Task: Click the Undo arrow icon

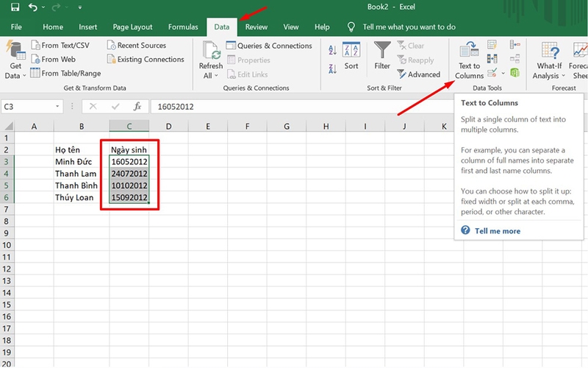Action: [x=32, y=7]
